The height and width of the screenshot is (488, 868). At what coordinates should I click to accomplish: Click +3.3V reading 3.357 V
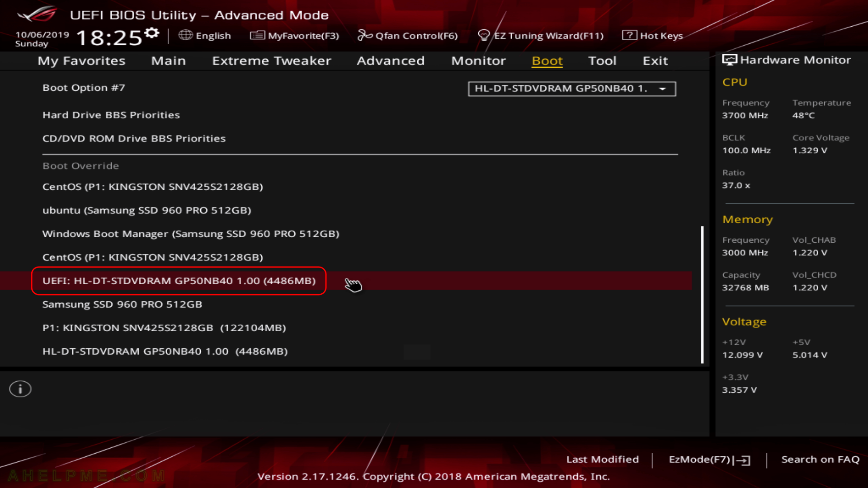739,389
